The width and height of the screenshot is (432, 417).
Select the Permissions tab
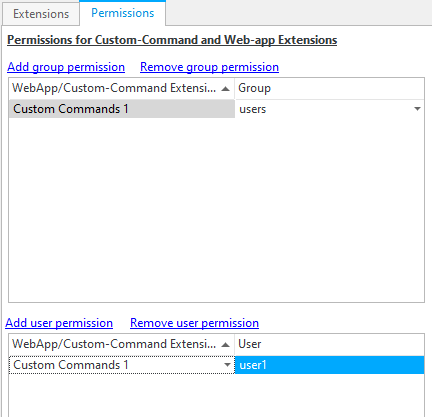pyautogui.click(x=123, y=13)
